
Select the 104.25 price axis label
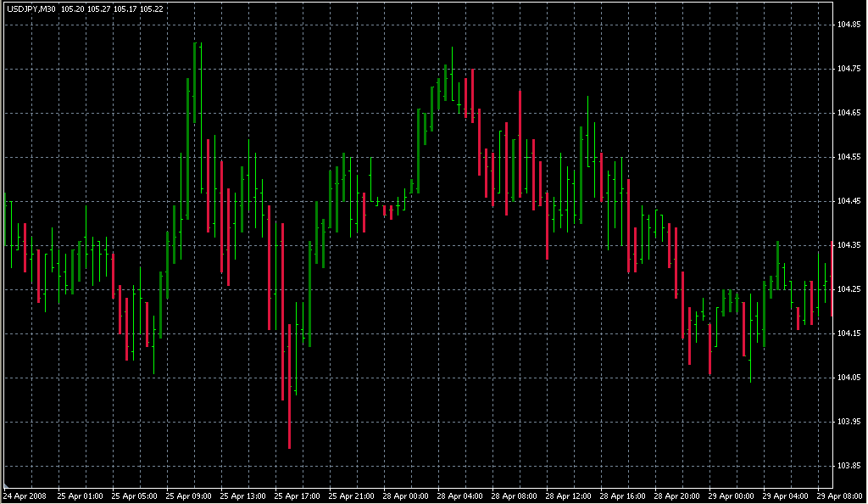pos(849,289)
